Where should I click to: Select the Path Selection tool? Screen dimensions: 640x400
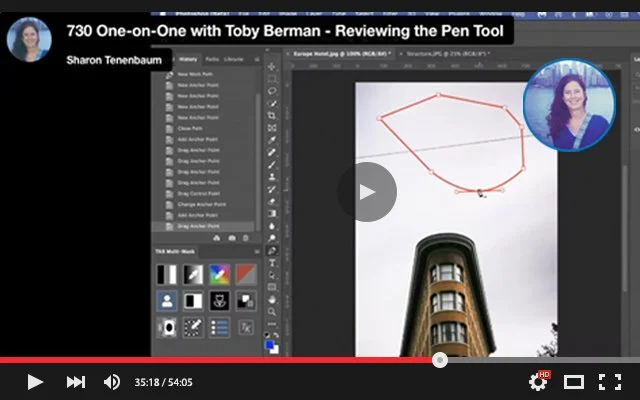point(272,275)
